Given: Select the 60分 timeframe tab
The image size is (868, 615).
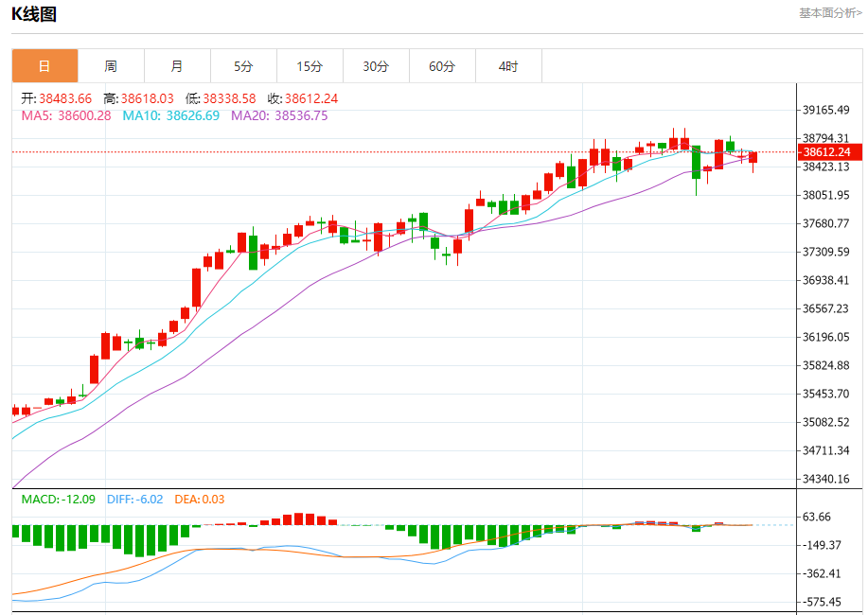Looking at the screenshot, I should (442, 66).
